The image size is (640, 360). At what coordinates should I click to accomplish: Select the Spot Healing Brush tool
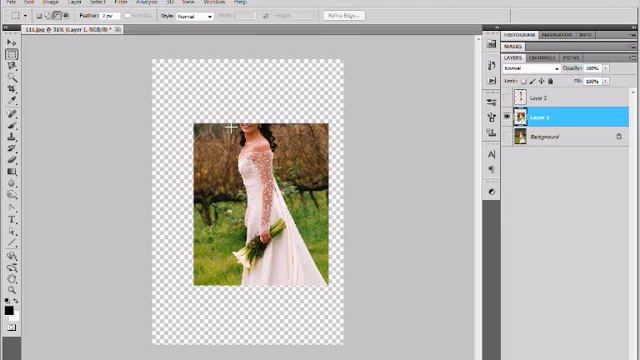[x=11, y=114]
